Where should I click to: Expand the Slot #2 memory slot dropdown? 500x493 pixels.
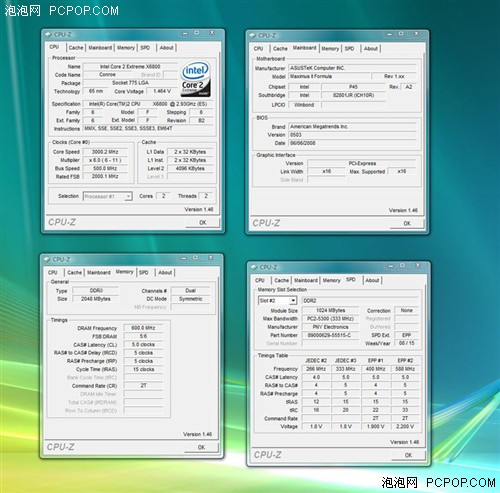pos(293,301)
